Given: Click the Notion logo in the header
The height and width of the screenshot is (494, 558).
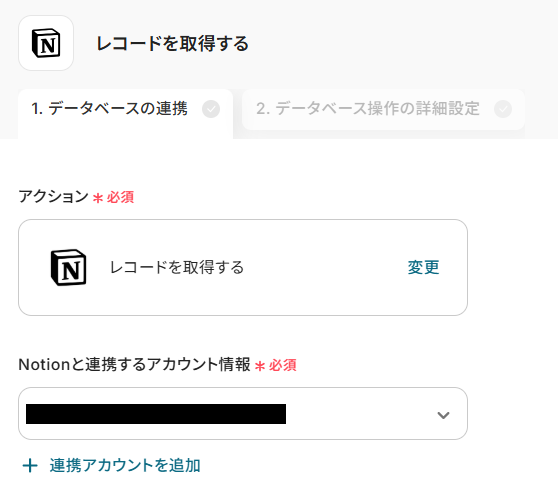Looking at the screenshot, I should pyautogui.click(x=46, y=43).
